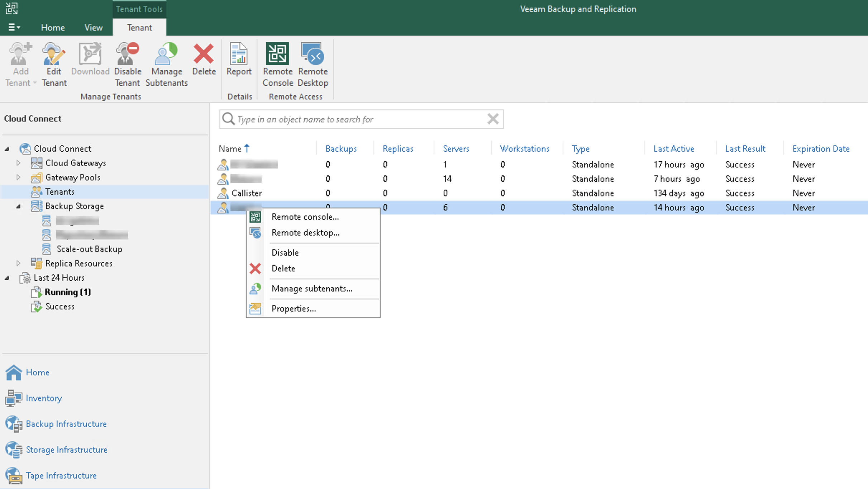
Task: Switch to the Home ribbon tab
Action: (53, 28)
